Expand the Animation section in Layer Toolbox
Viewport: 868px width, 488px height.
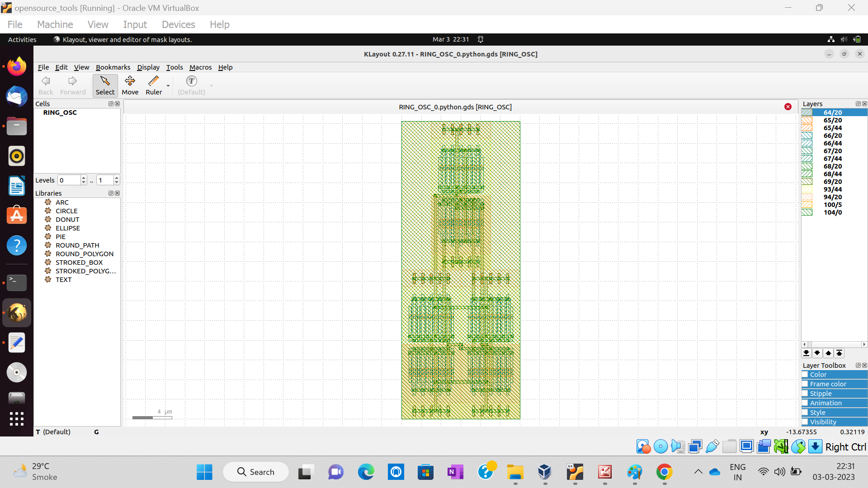click(826, 403)
